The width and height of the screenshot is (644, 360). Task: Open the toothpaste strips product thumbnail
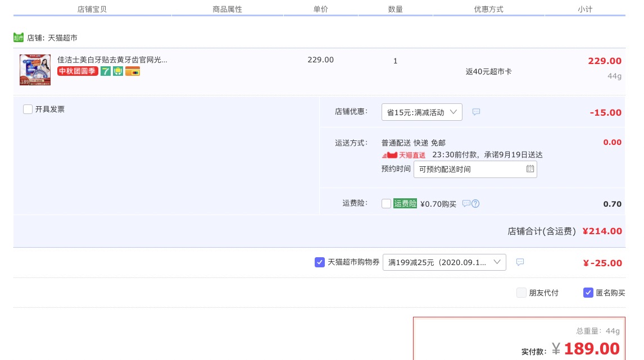[x=35, y=70]
